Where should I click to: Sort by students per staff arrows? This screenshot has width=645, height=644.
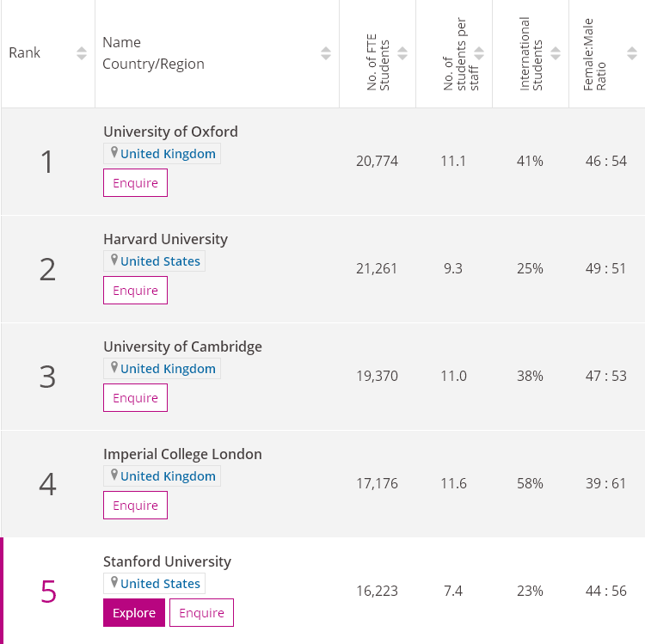[479, 53]
